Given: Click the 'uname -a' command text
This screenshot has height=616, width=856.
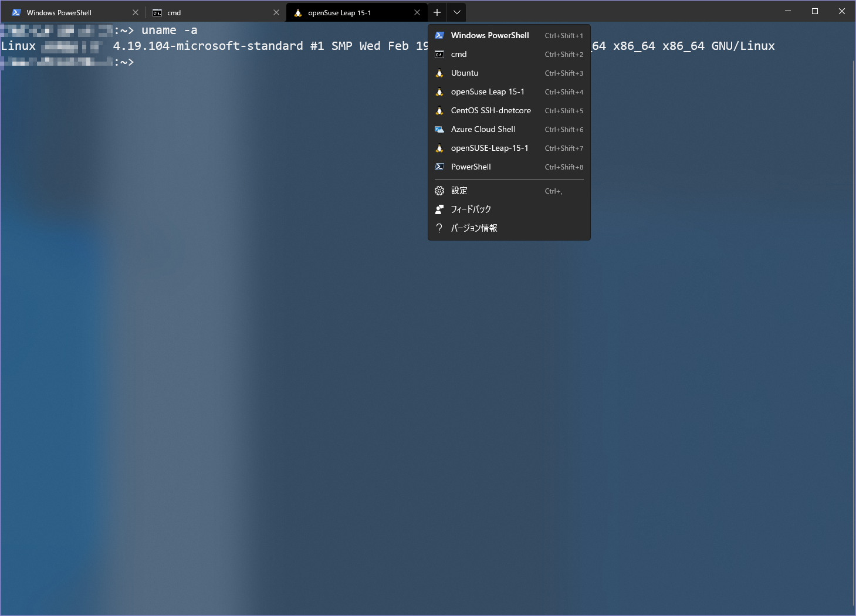Looking at the screenshot, I should coord(169,31).
